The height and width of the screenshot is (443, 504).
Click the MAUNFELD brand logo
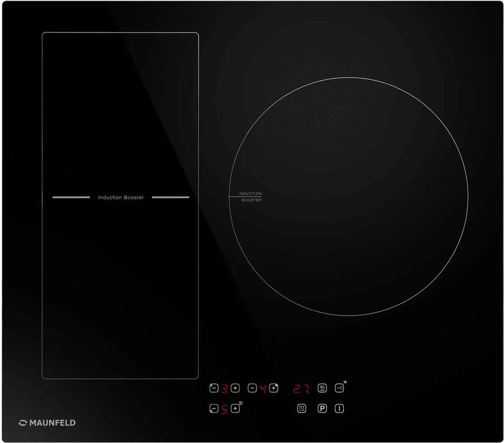tap(47, 422)
